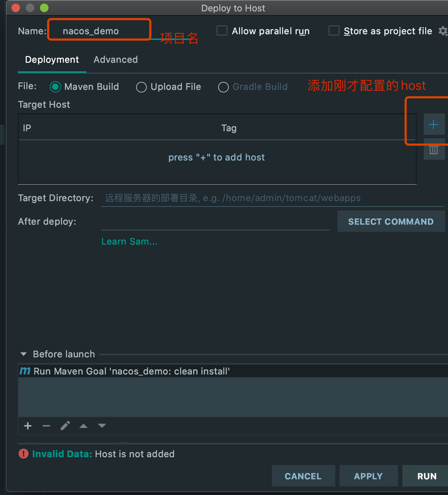Click the Maven m icon in the task list

tap(25, 371)
